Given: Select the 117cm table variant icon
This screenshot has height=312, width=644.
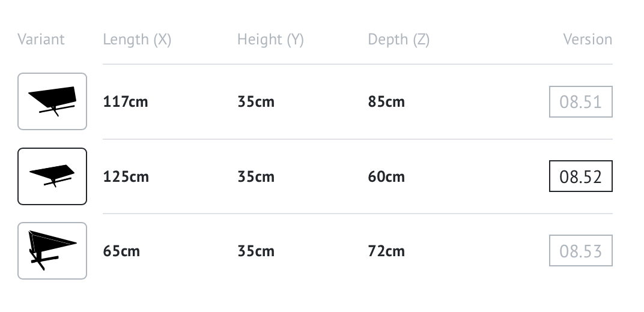Looking at the screenshot, I should pos(52,101).
